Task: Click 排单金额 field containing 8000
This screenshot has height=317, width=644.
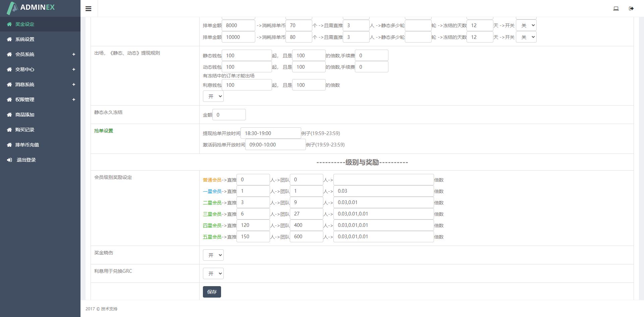Action: (238, 25)
